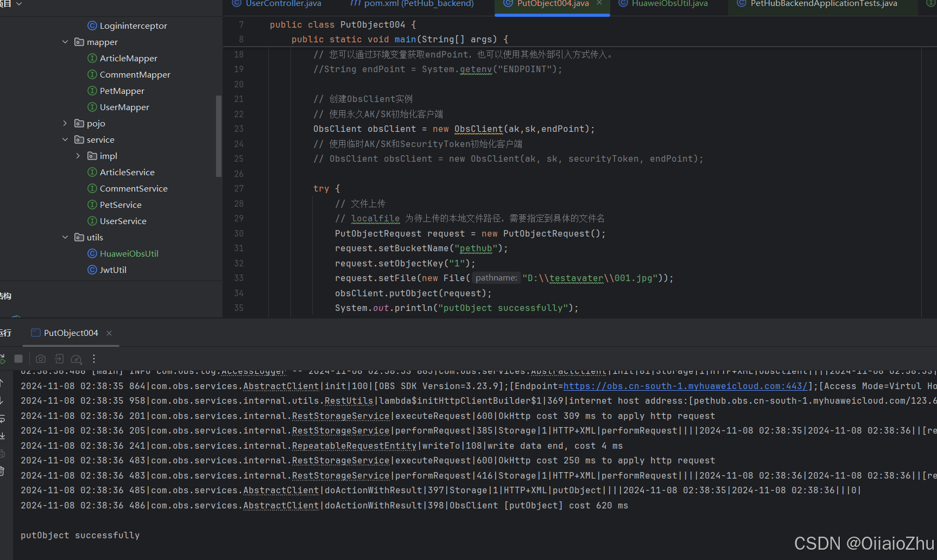Click the project tree vertical scrollbar
This screenshot has height=560, width=937.
[x=219, y=136]
